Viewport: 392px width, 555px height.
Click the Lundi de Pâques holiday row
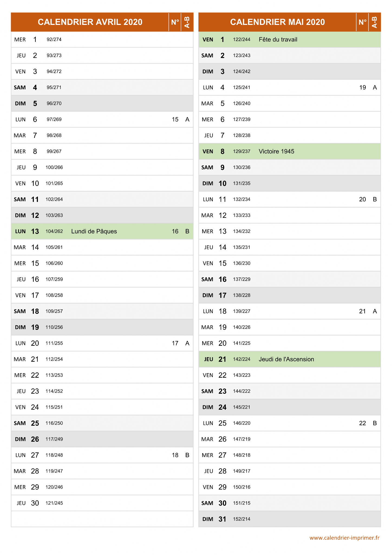pyautogui.click(x=102, y=231)
